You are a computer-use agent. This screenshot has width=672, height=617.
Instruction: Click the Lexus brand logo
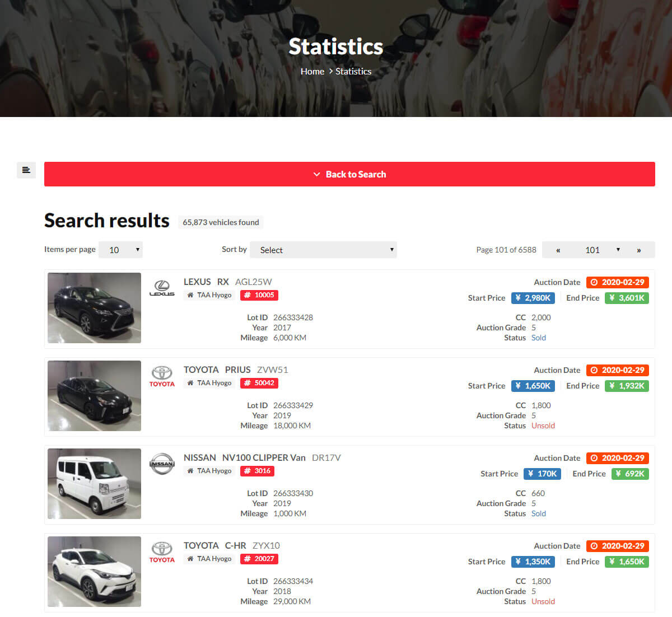click(x=162, y=287)
